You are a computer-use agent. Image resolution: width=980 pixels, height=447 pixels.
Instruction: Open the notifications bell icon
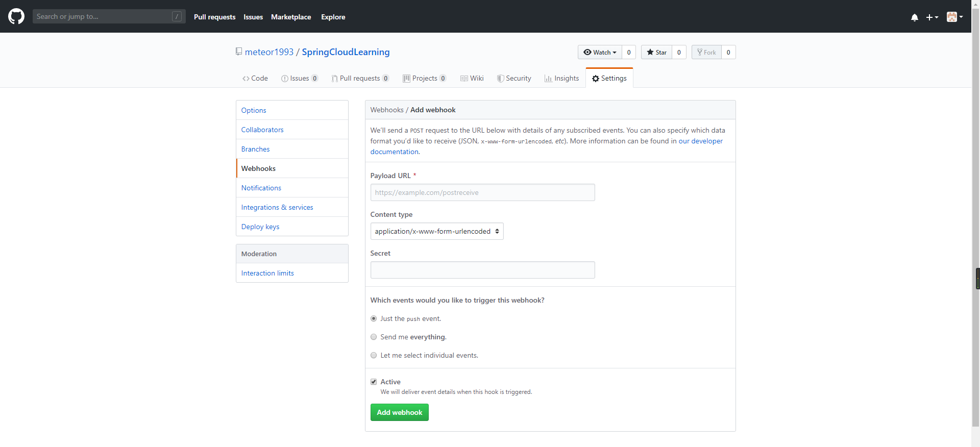914,17
